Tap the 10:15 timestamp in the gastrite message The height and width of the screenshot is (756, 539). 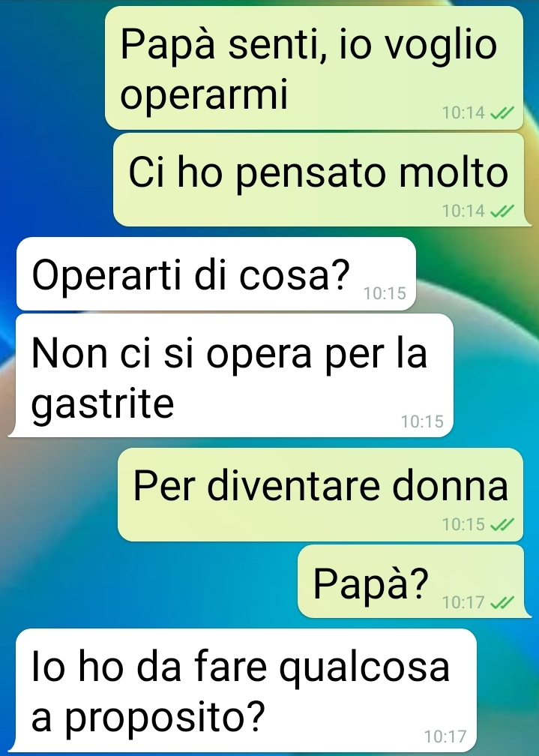[422, 421]
